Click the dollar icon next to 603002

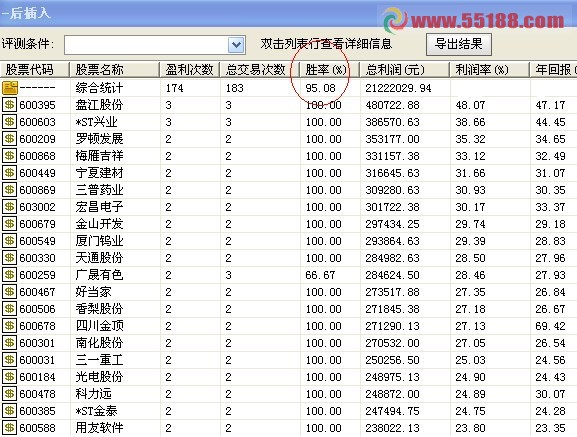(x=9, y=207)
